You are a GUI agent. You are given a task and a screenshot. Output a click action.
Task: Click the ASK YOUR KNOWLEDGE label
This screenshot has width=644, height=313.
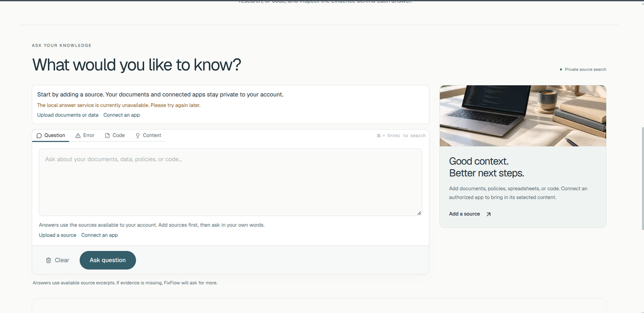point(62,45)
